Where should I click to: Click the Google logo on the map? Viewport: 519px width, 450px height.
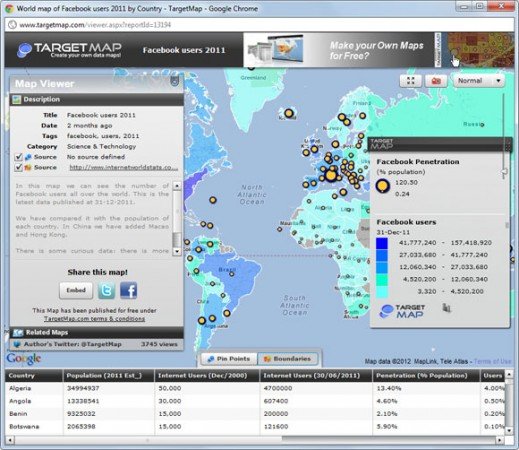pos(24,359)
